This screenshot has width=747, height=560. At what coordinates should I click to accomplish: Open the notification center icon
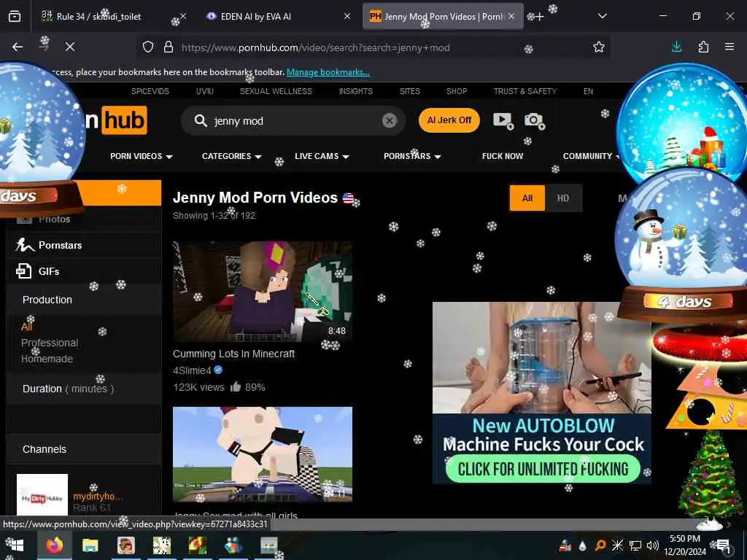pyautogui.click(x=723, y=545)
